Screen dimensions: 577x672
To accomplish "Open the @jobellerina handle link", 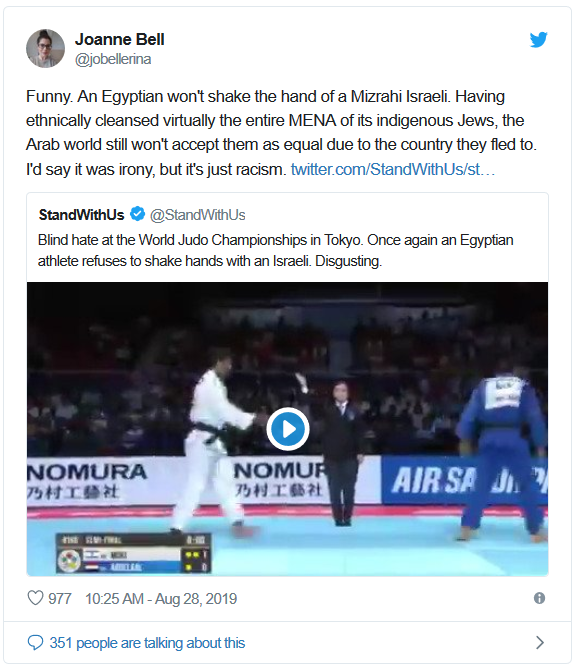I will point(113,59).
